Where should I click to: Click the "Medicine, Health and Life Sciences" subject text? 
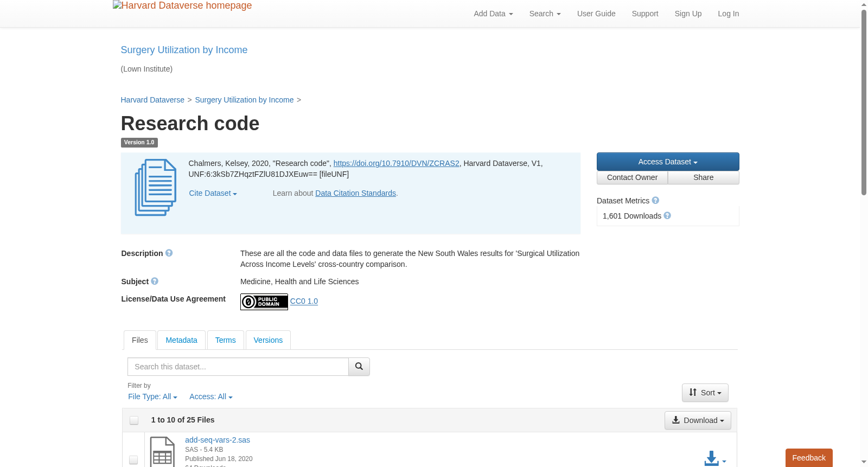[x=299, y=282]
